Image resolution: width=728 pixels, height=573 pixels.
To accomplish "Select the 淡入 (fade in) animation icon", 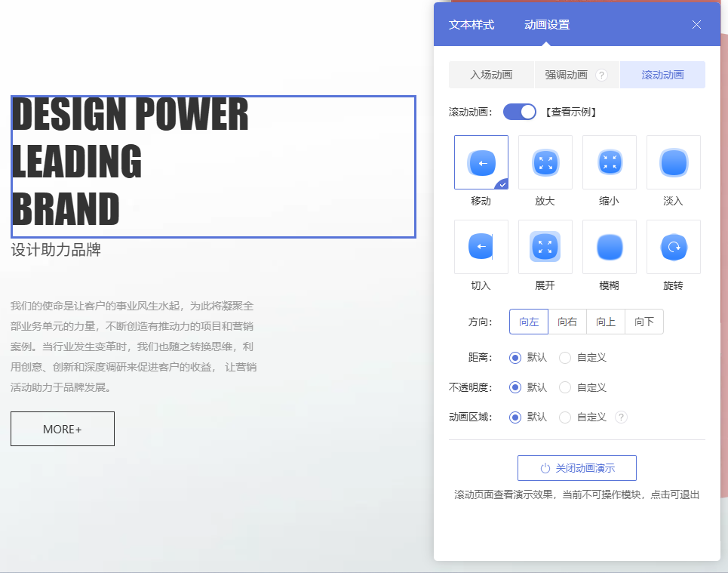I will [x=674, y=162].
